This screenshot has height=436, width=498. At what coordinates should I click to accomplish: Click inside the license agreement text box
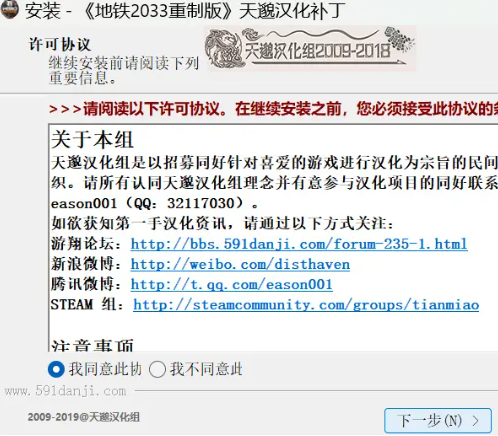coord(273,237)
